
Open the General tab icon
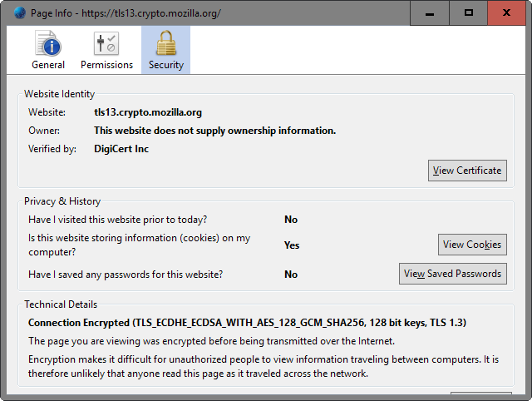[x=48, y=43]
